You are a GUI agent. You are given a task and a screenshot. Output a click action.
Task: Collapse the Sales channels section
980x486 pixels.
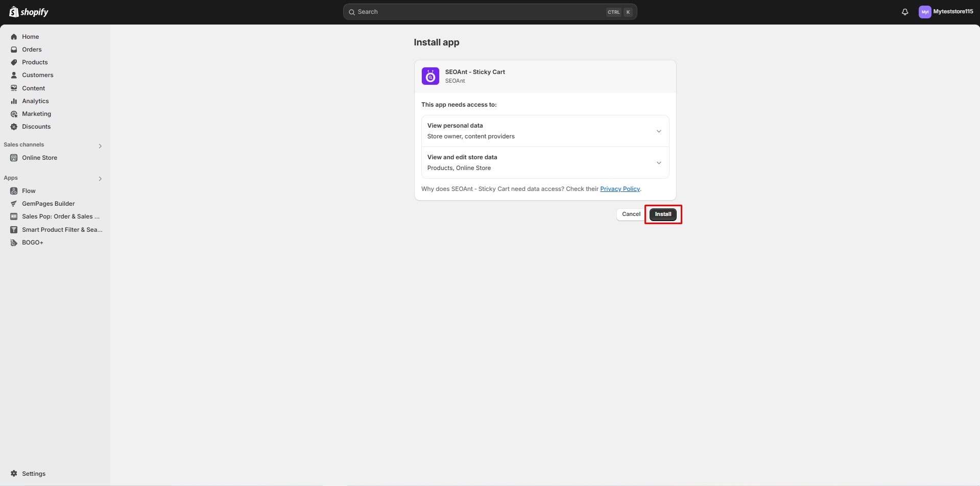(x=100, y=146)
